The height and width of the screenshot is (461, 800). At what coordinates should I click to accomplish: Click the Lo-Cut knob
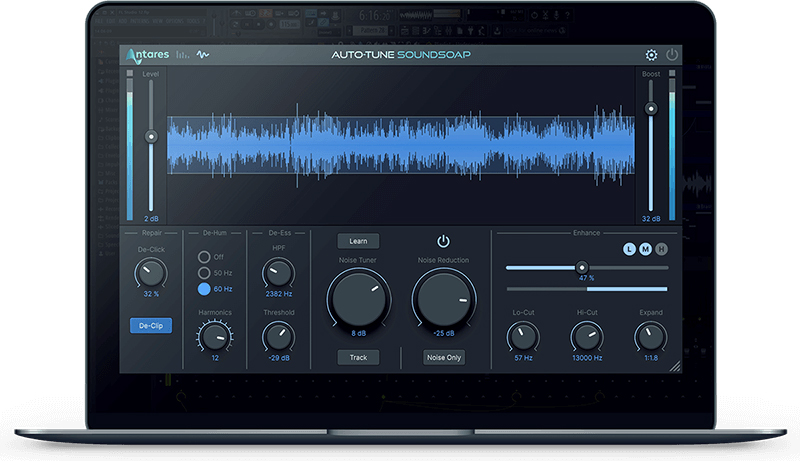(523, 337)
